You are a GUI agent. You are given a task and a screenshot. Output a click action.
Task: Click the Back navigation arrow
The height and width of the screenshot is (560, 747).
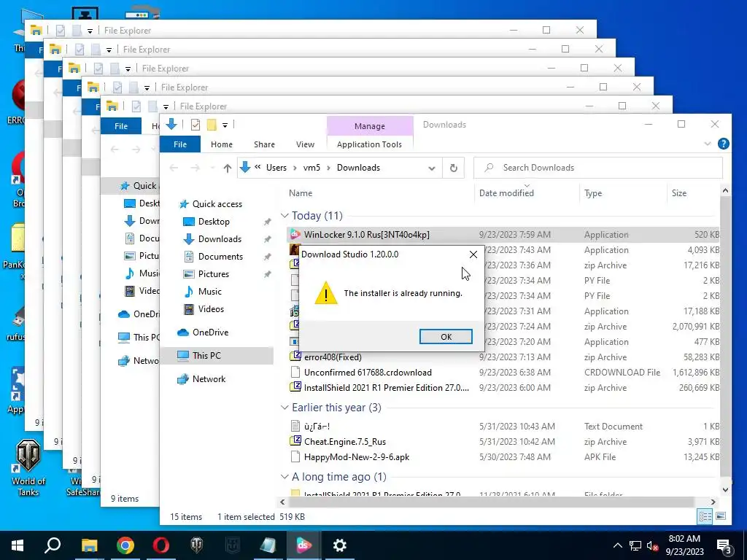pos(174,168)
